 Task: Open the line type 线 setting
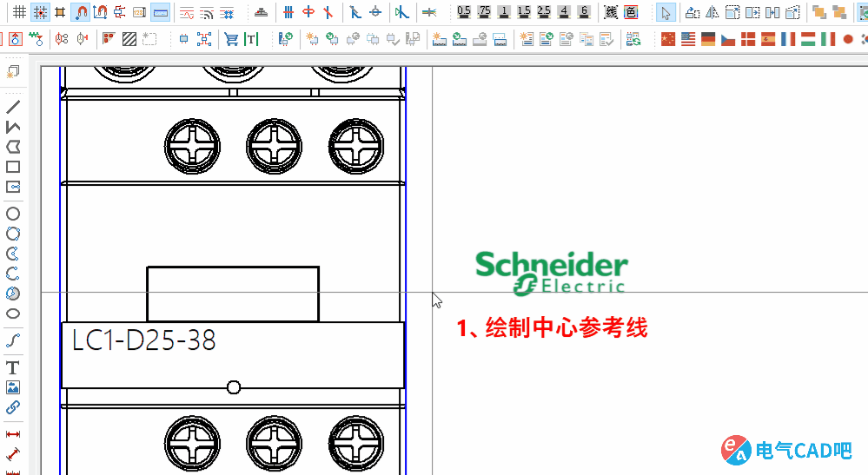(611, 12)
